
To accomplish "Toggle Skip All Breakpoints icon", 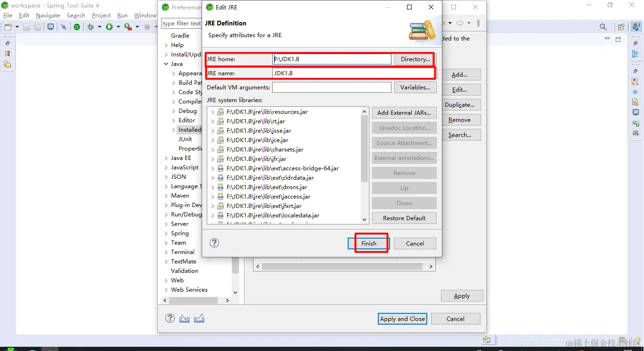I will (x=64, y=27).
